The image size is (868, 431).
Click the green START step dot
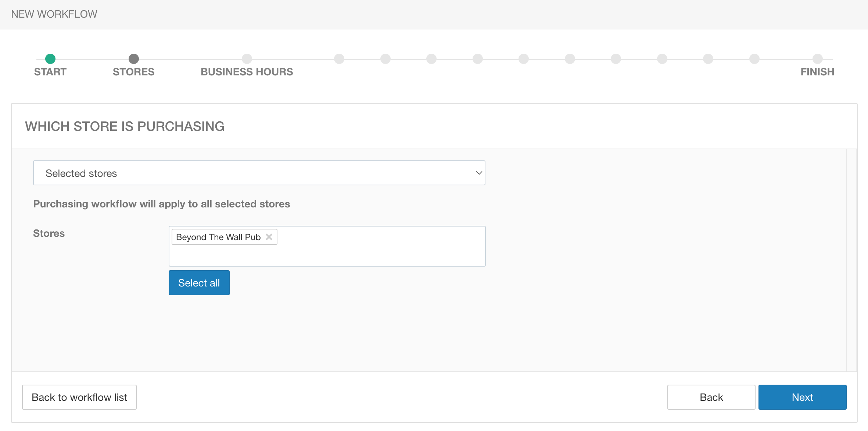50,59
